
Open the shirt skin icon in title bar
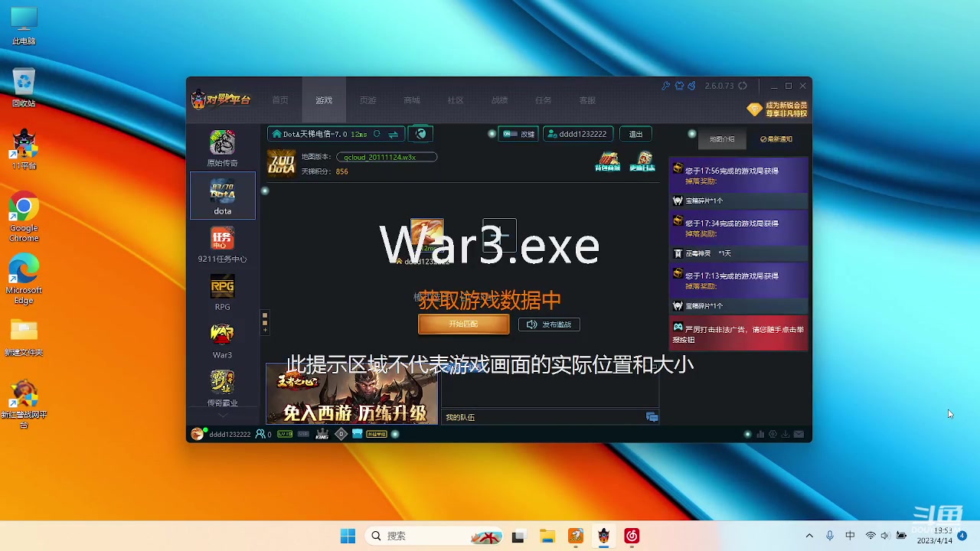click(x=679, y=86)
